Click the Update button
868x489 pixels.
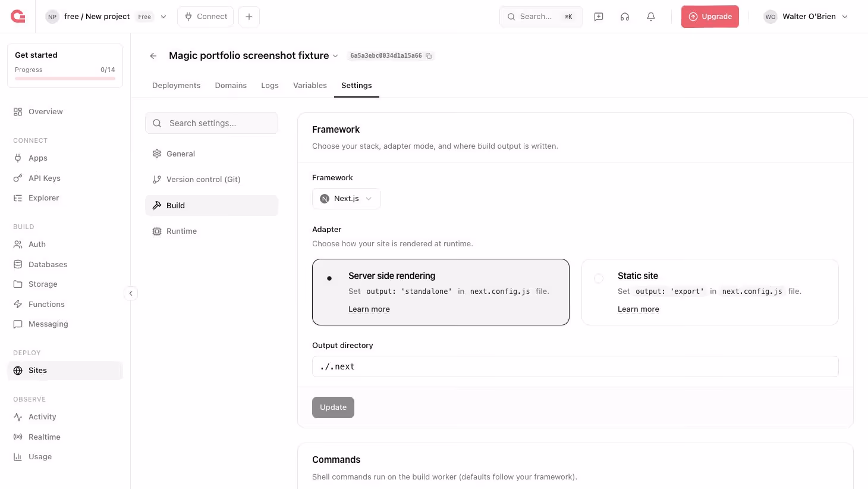tap(333, 407)
